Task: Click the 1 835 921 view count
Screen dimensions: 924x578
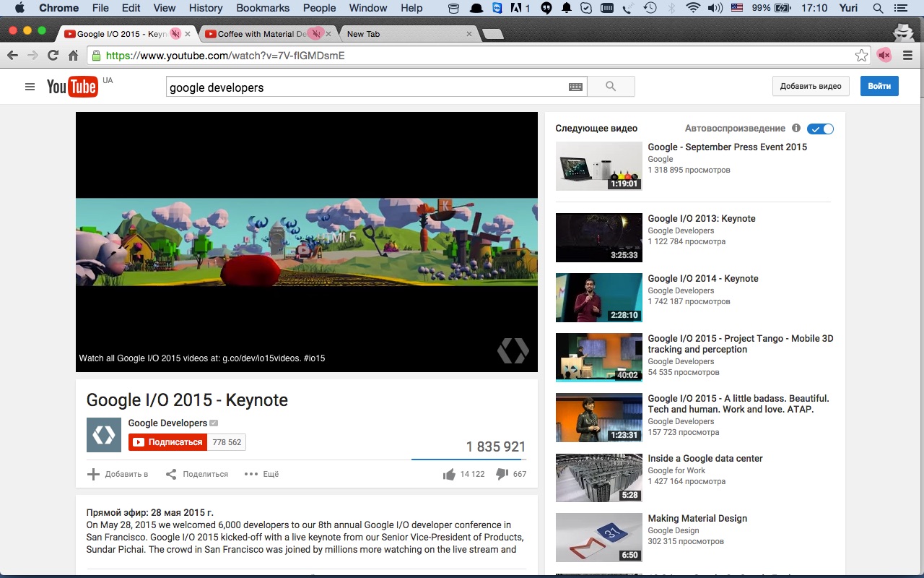Action: [496, 447]
